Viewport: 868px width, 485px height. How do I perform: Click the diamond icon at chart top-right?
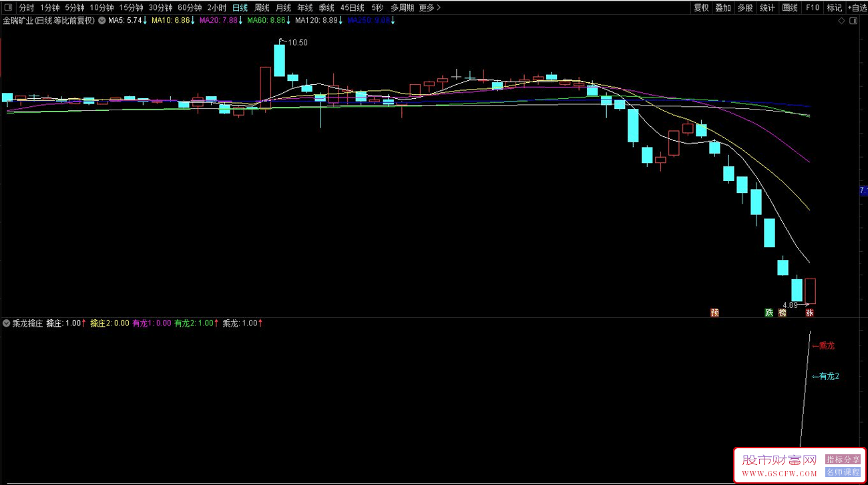tap(841, 21)
